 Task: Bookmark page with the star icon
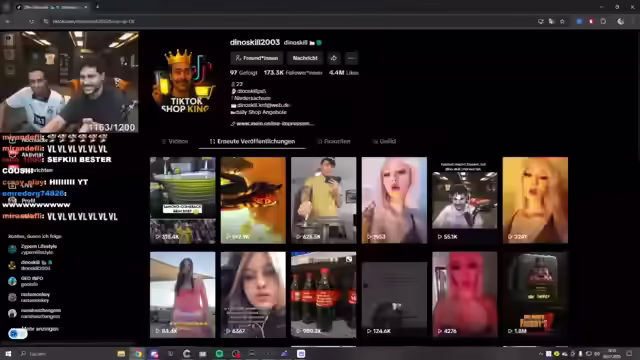point(562,21)
